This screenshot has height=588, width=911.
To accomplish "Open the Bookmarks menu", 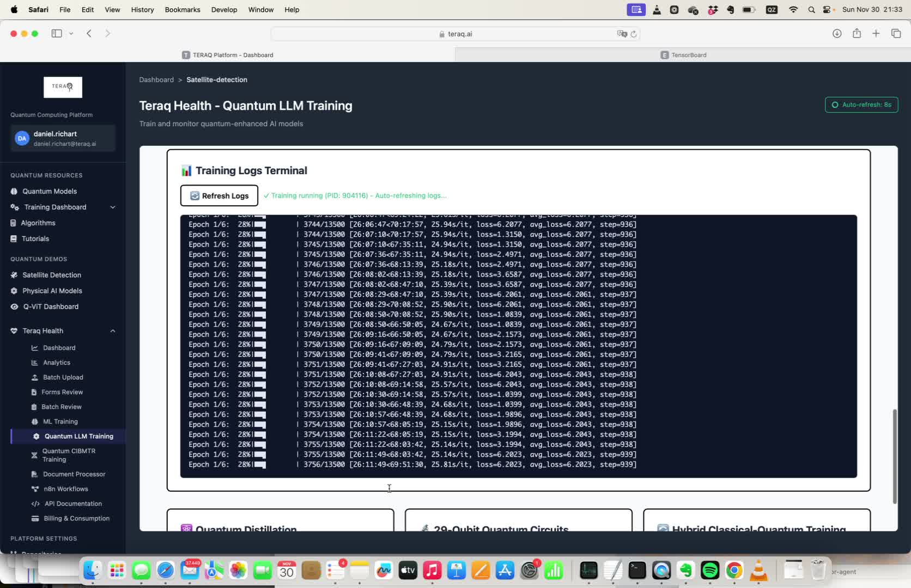I will (183, 10).
